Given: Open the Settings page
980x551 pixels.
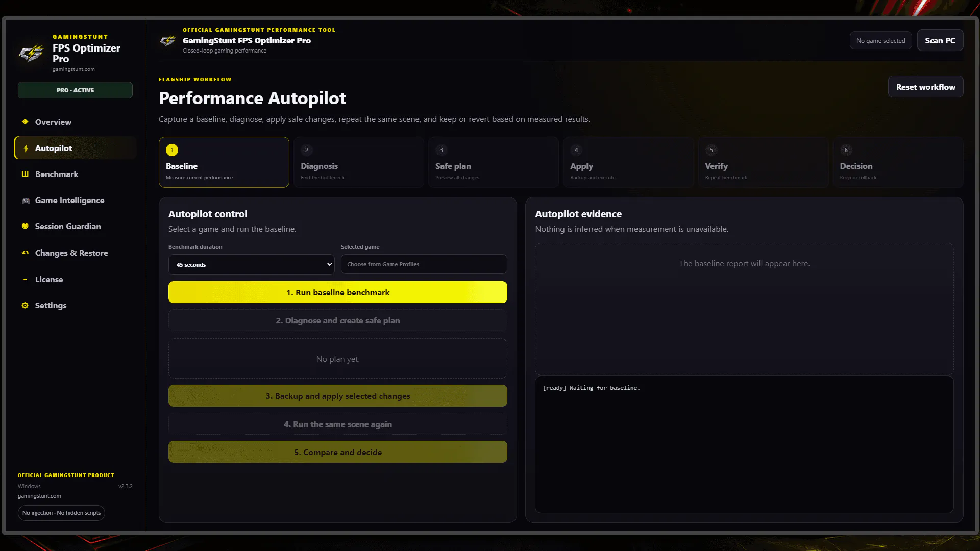Looking at the screenshot, I should pos(75,306).
